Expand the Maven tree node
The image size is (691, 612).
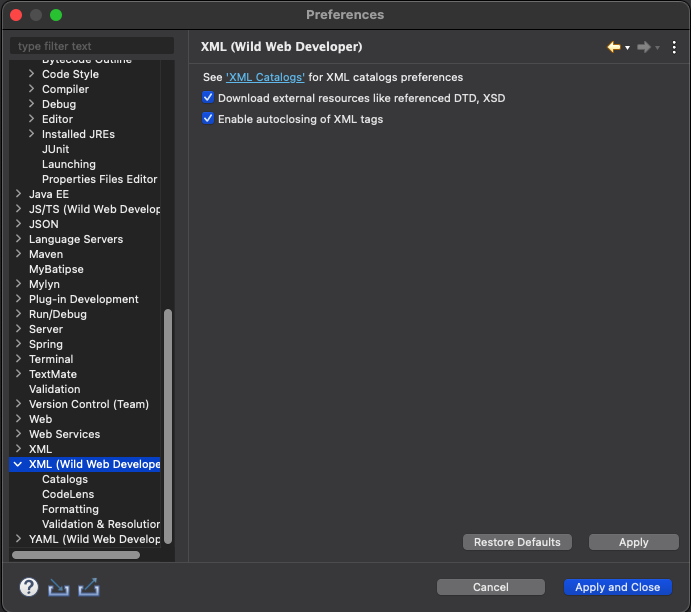18,253
